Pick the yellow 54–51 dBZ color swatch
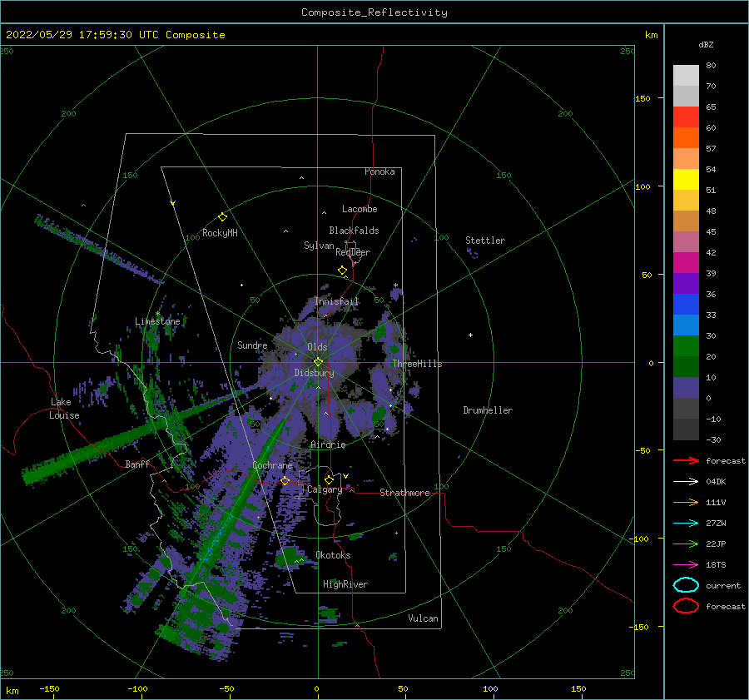The image size is (749, 700). [x=686, y=180]
